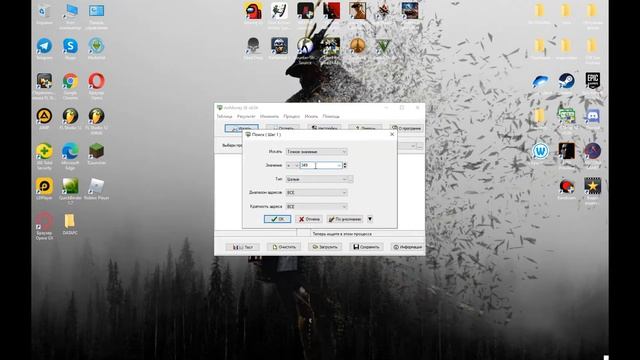Click into the Значение value input field

[x=321, y=165]
